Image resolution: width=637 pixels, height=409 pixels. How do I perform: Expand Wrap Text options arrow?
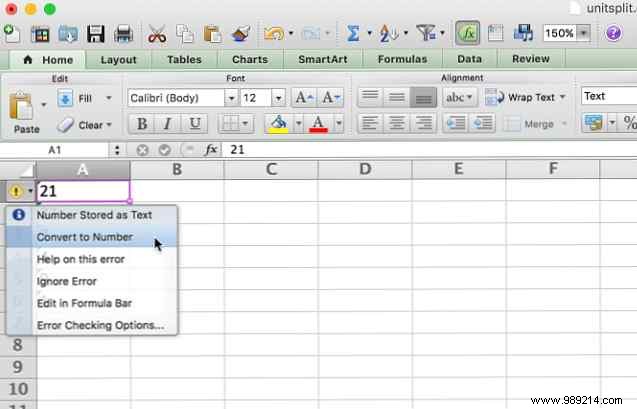(562, 97)
